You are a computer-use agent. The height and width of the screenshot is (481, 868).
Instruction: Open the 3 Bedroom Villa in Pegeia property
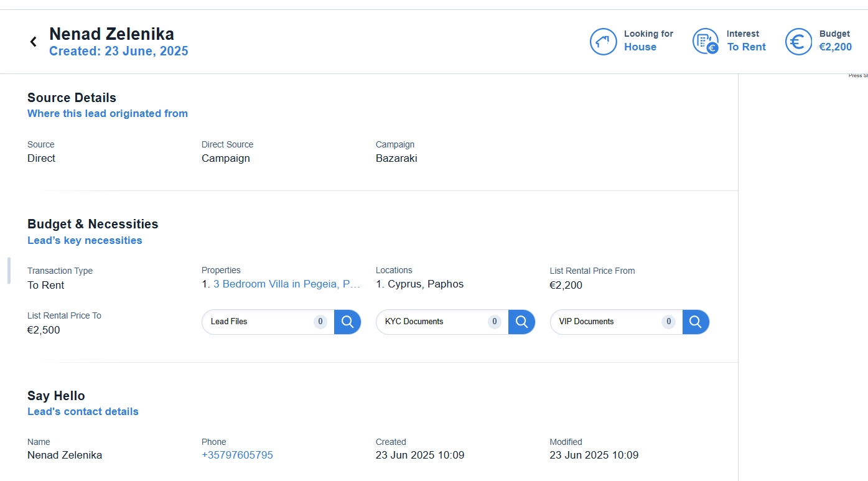point(287,284)
